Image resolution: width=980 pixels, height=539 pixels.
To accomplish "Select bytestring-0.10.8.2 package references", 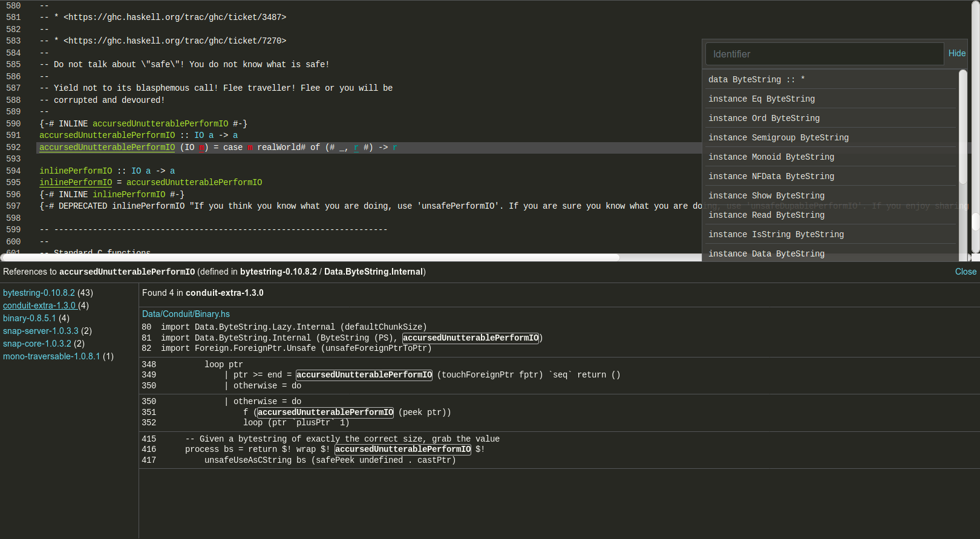I will pos(39,293).
